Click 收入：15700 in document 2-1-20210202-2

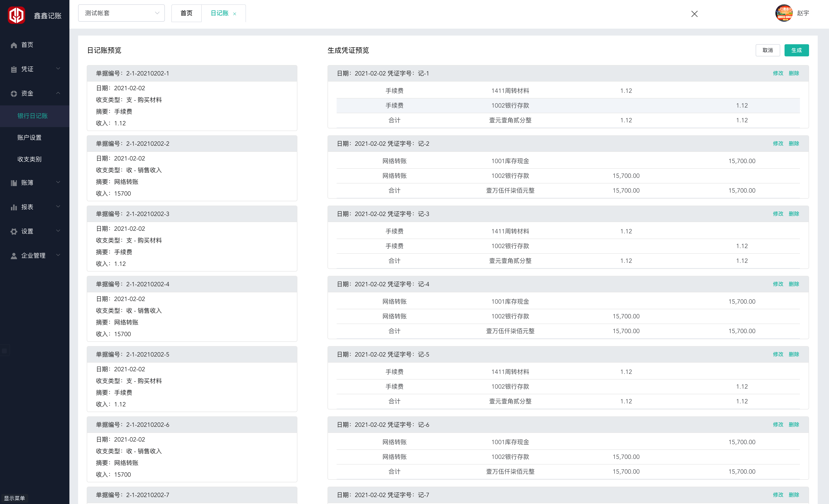[x=113, y=194]
